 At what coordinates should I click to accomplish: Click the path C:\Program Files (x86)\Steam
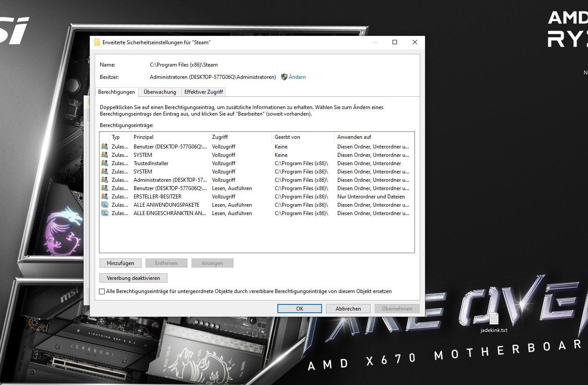point(184,65)
